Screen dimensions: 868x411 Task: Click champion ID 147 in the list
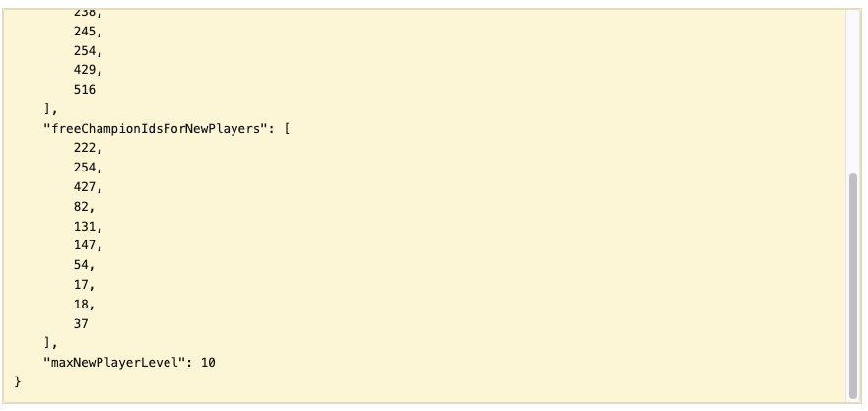86,245
